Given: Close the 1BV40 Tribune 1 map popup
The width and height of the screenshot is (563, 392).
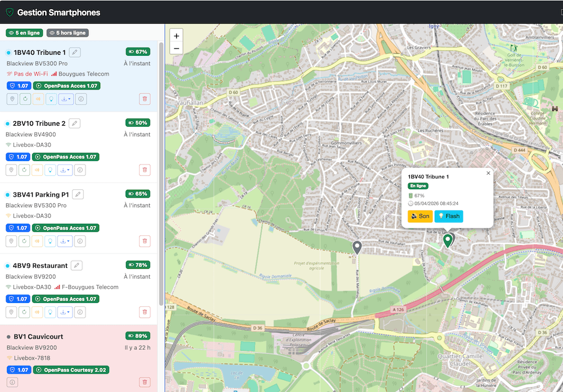Looking at the screenshot, I should pyautogui.click(x=488, y=173).
